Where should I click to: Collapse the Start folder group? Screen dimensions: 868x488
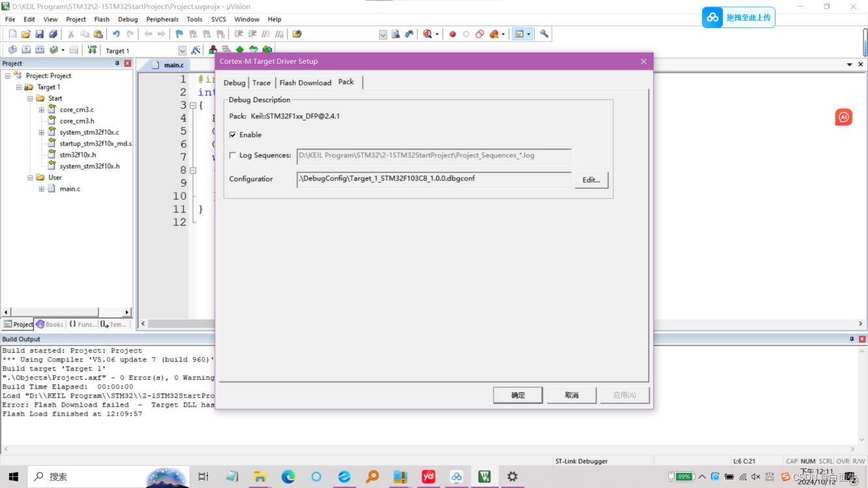(x=30, y=98)
